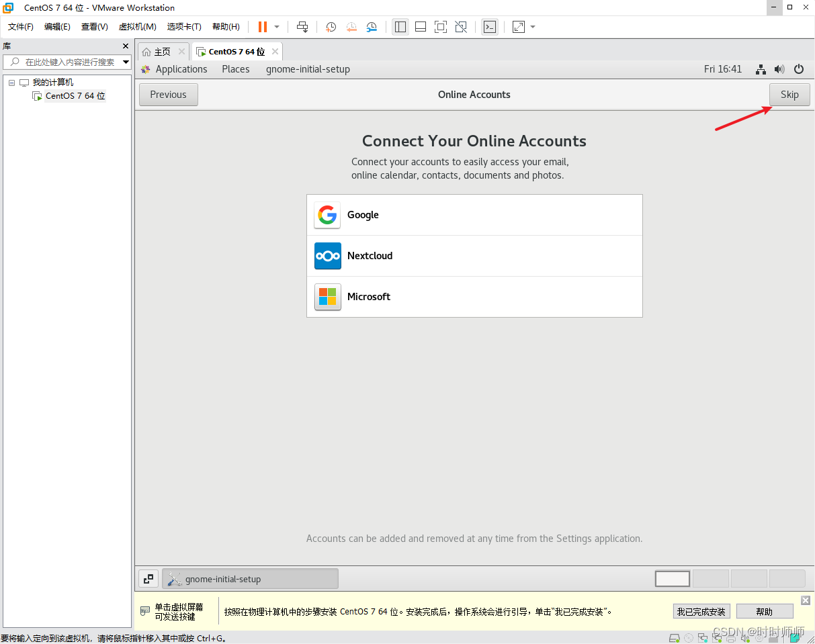Close the 主页 tab

(181, 52)
